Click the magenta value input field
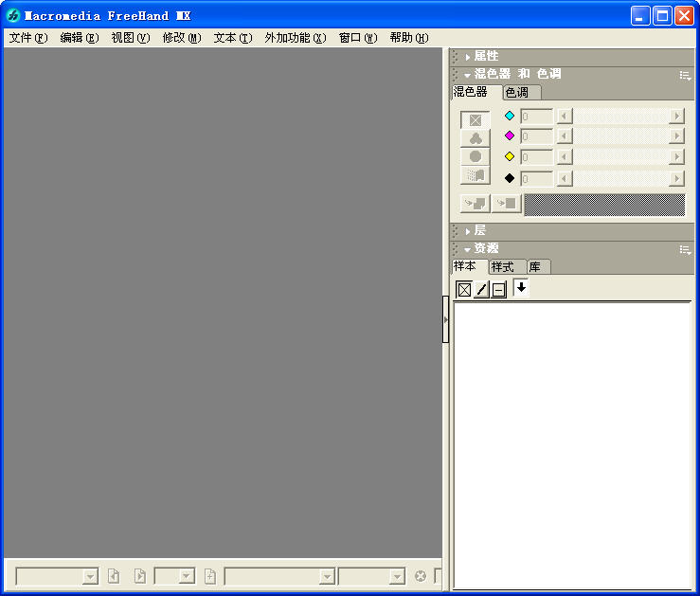Image resolution: width=700 pixels, height=596 pixels. coord(537,136)
